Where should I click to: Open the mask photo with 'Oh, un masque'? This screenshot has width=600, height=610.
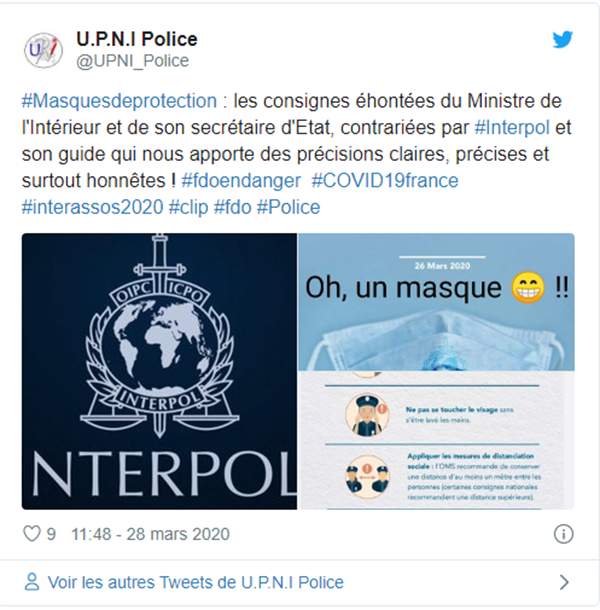[436, 301]
